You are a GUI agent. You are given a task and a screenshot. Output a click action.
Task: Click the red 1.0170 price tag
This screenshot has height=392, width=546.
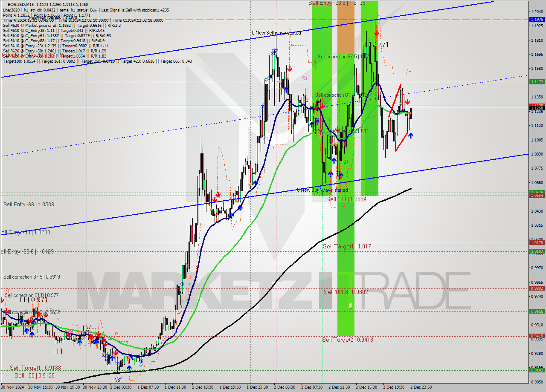pyautogui.click(x=537, y=243)
